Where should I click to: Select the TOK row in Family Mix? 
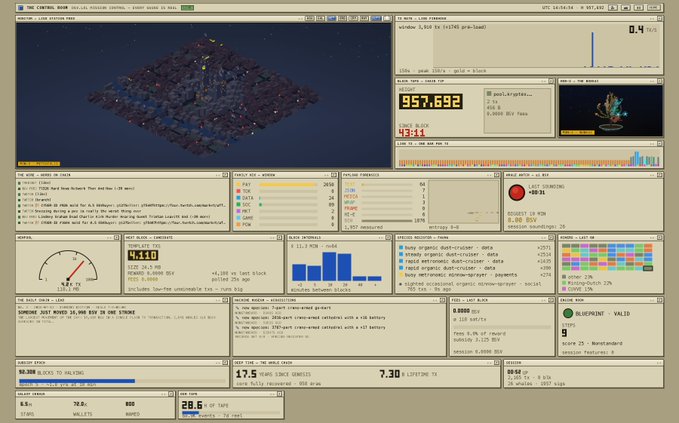[x=285, y=191]
